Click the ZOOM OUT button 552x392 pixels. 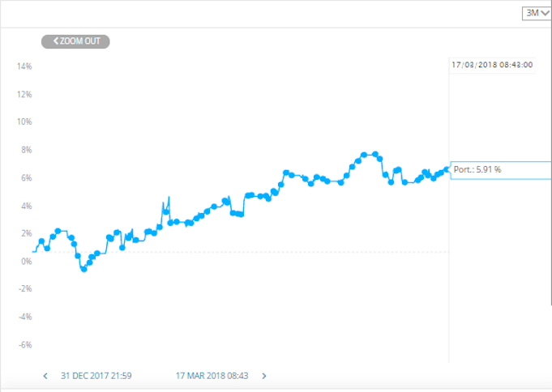pyautogui.click(x=75, y=41)
